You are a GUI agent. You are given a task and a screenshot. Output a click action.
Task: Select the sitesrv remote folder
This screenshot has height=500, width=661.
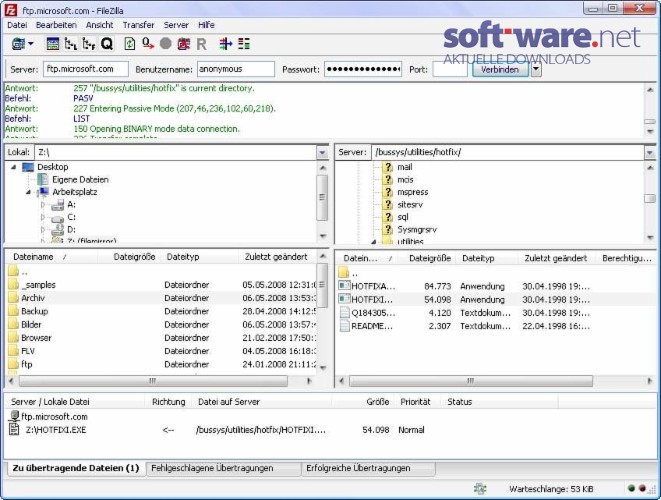(410, 204)
